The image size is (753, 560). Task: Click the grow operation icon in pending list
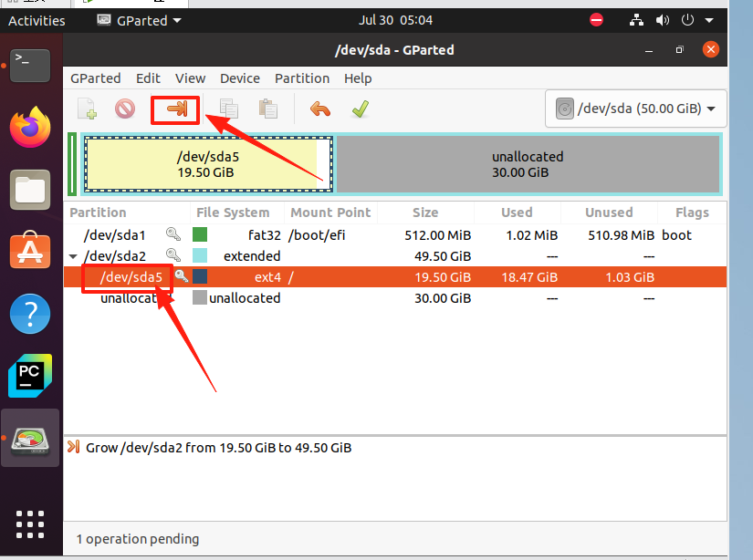pos(74,447)
